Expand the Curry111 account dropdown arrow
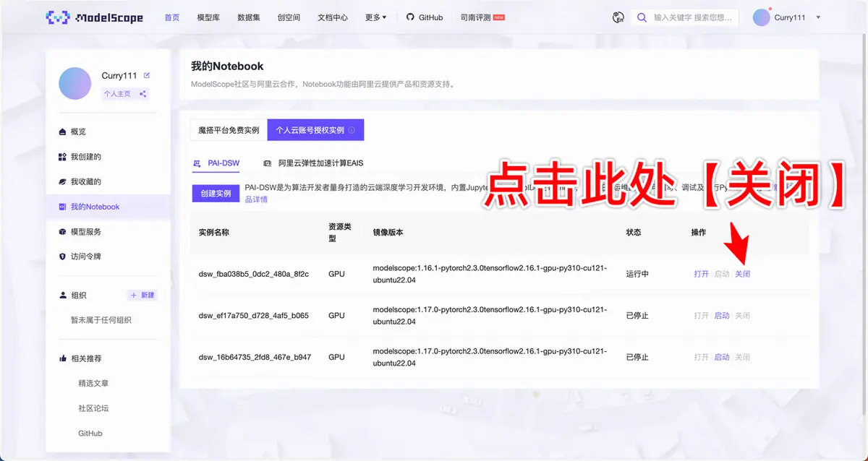This screenshot has width=868, height=461. [818, 17]
